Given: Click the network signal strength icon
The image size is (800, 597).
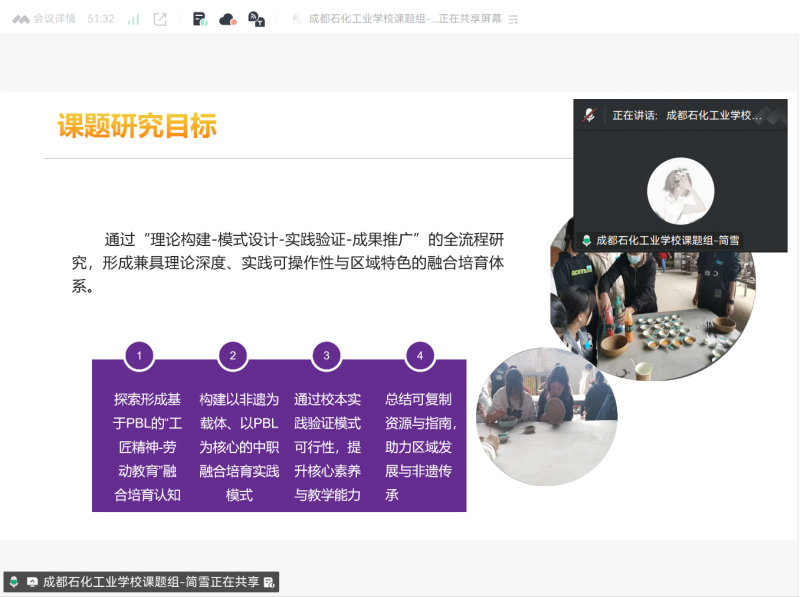Looking at the screenshot, I should [133, 19].
